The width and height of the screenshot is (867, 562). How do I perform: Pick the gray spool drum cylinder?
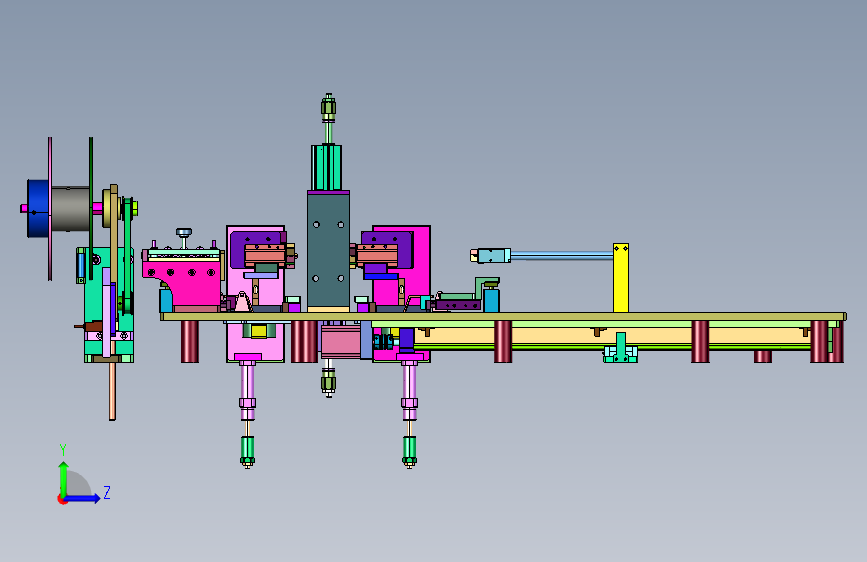pos(70,209)
